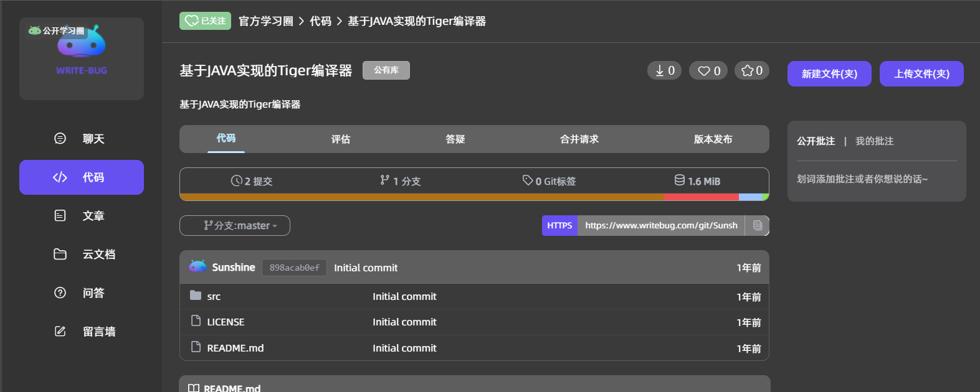The height and width of the screenshot is (392, 980).
Task: Copy the HTTPS clone URL icon
Action: pyautogui.click(x=758, y=225)
